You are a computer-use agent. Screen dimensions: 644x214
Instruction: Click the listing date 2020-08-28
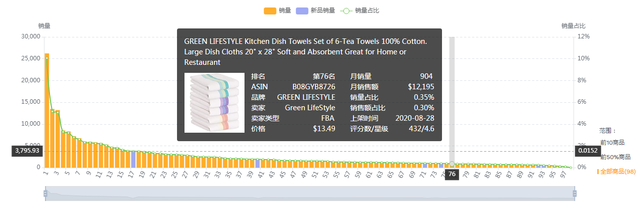[414, 118]
